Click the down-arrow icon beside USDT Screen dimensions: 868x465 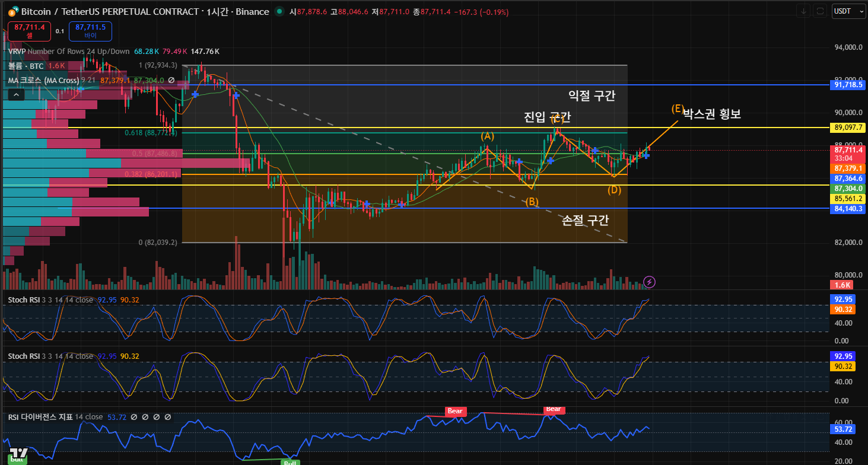805,11
